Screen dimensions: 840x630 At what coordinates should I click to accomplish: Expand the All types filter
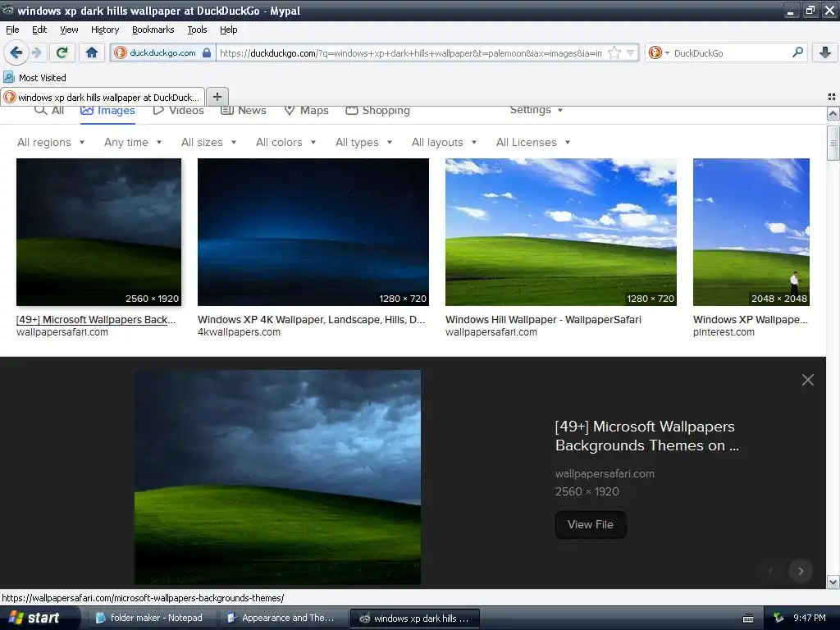(363, 142)
